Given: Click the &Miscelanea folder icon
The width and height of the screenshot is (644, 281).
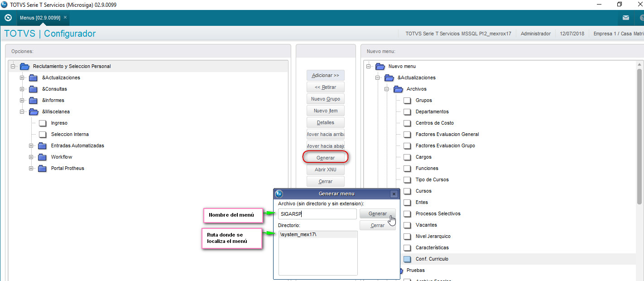Looking at the screenshot, I should click(34, 111).
